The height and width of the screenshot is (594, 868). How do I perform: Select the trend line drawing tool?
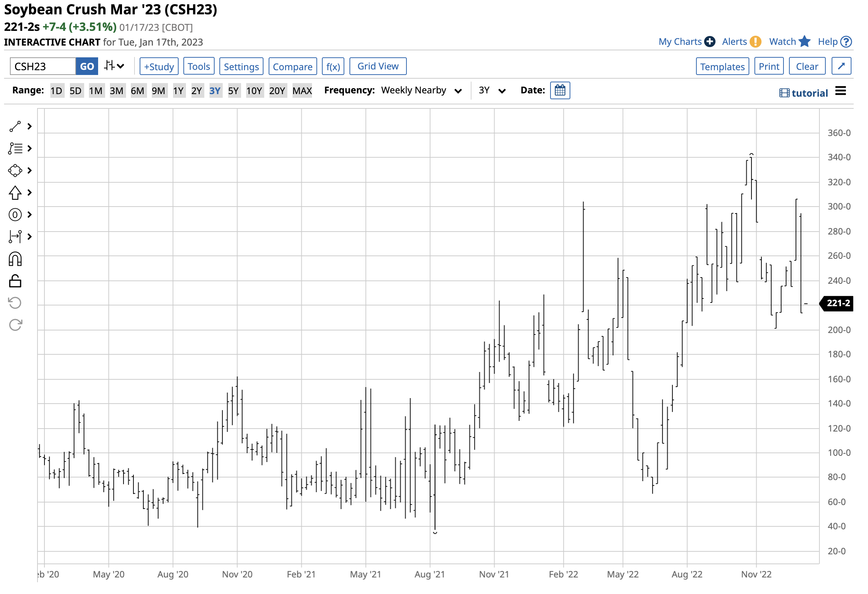pyautogui.click(x=15, y=127)
